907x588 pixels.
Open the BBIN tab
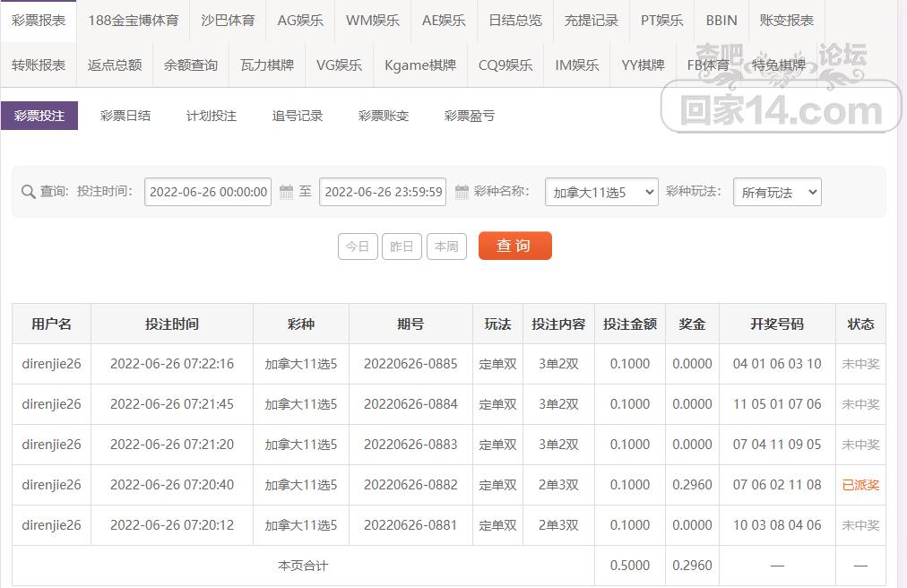coord(721,19)
